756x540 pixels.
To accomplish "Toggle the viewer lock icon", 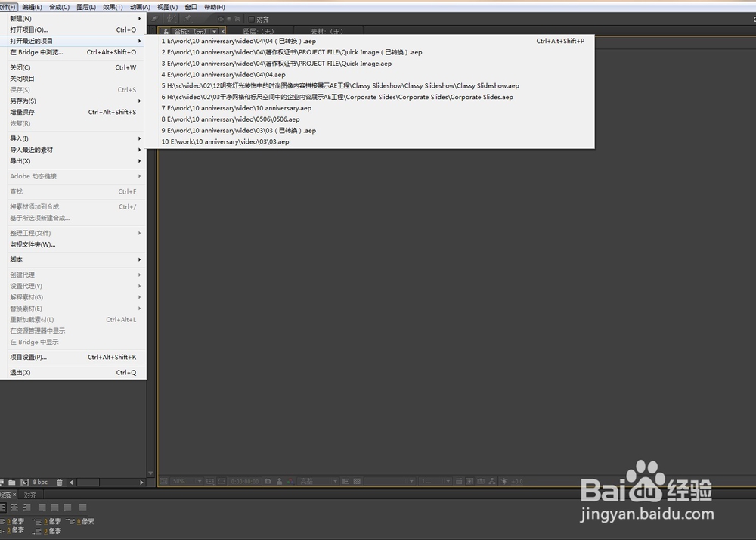I will click(166, 31).
